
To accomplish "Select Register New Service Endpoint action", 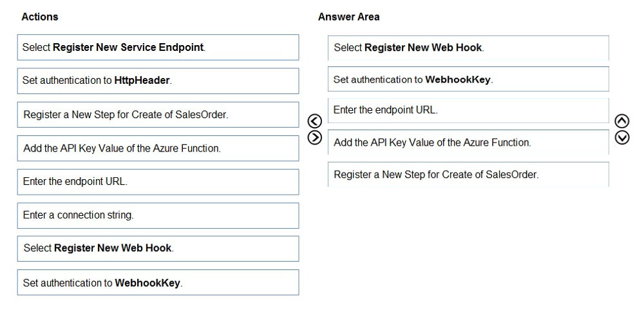I will click(158, 47).
